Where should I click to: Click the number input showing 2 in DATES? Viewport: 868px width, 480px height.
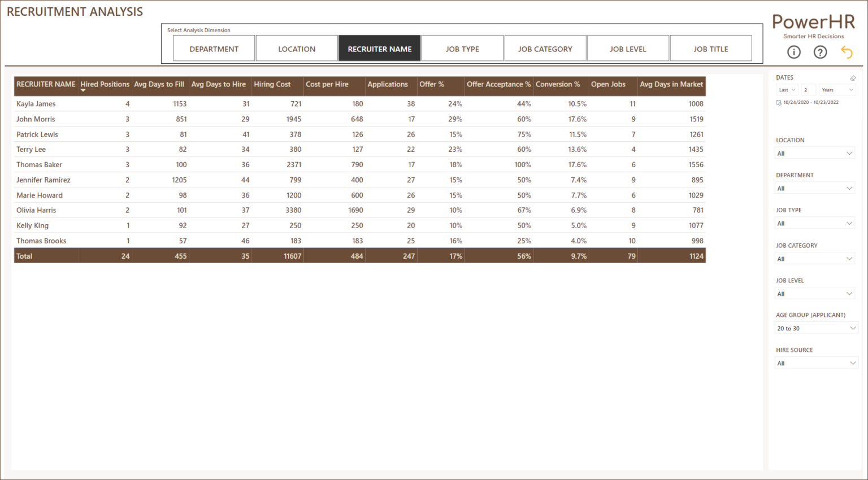pos(808,89)
